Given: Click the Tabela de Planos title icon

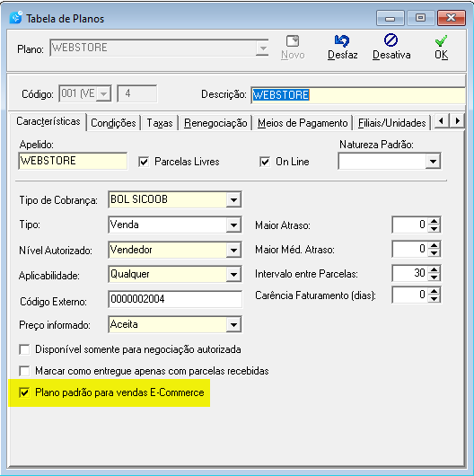Looking at the screenshot, I should tap(15, 18).
